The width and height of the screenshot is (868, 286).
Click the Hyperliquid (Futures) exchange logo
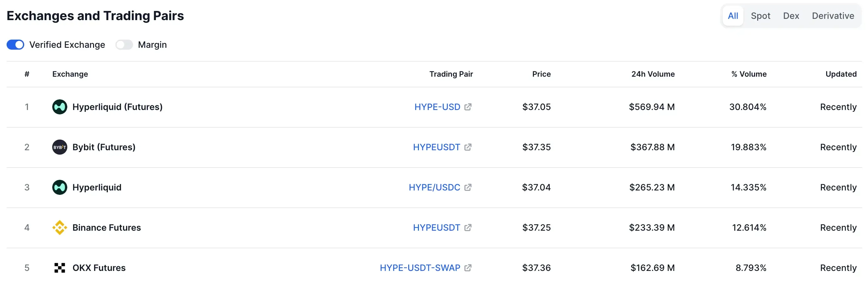click(60, 107)
